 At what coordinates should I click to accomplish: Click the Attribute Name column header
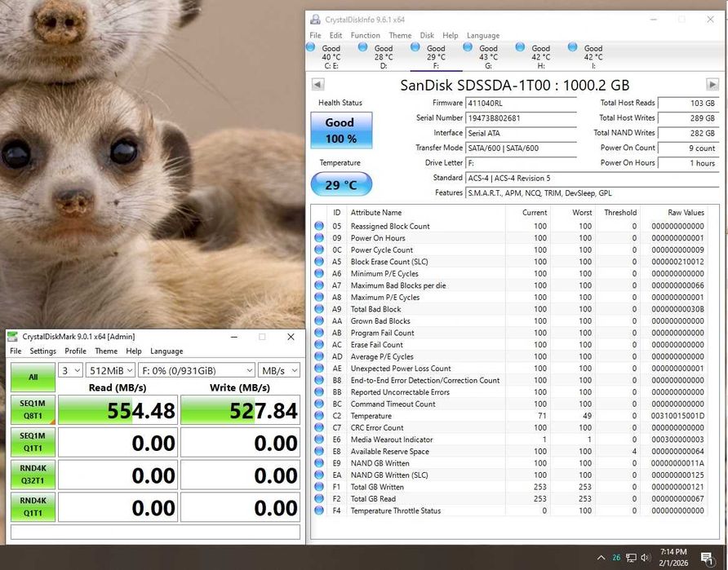[376, 212]
